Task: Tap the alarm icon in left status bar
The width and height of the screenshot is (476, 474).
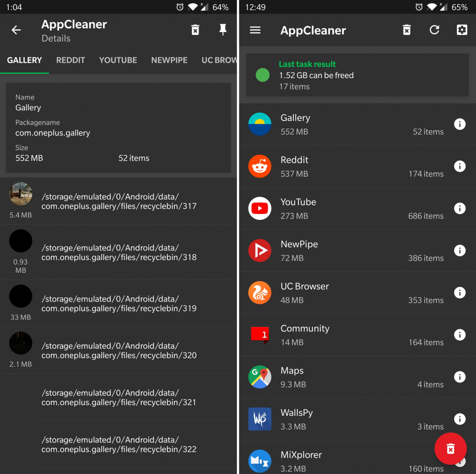Action: click(180, 7)
